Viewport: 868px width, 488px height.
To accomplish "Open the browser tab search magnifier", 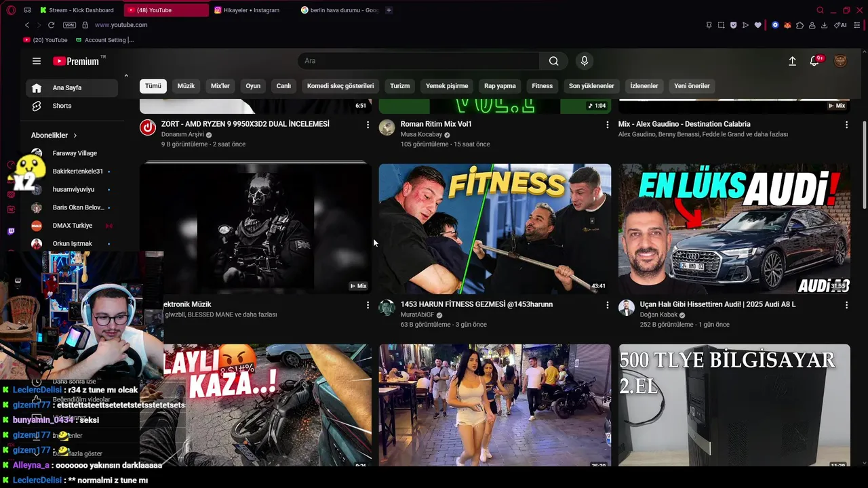I will point(820,10).
